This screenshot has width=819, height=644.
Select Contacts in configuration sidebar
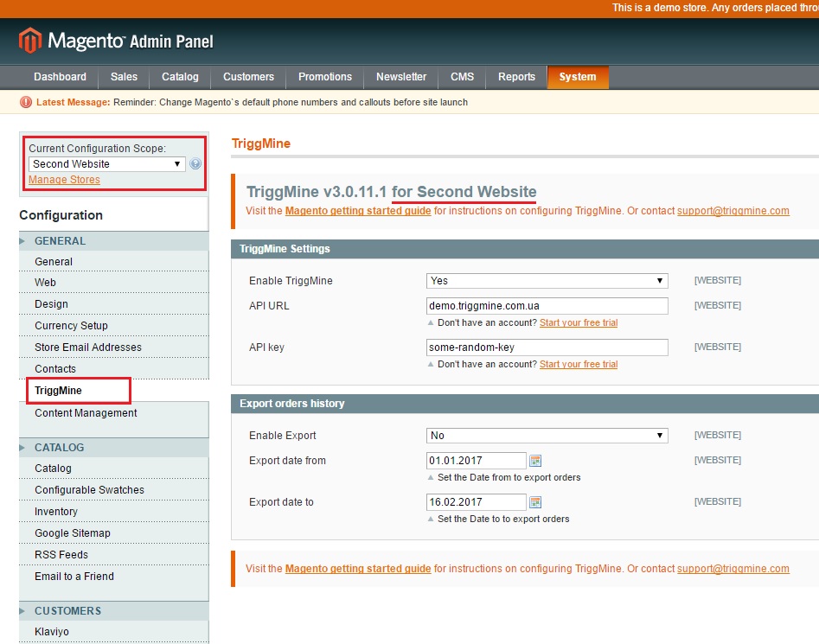[x=114, y=368]
